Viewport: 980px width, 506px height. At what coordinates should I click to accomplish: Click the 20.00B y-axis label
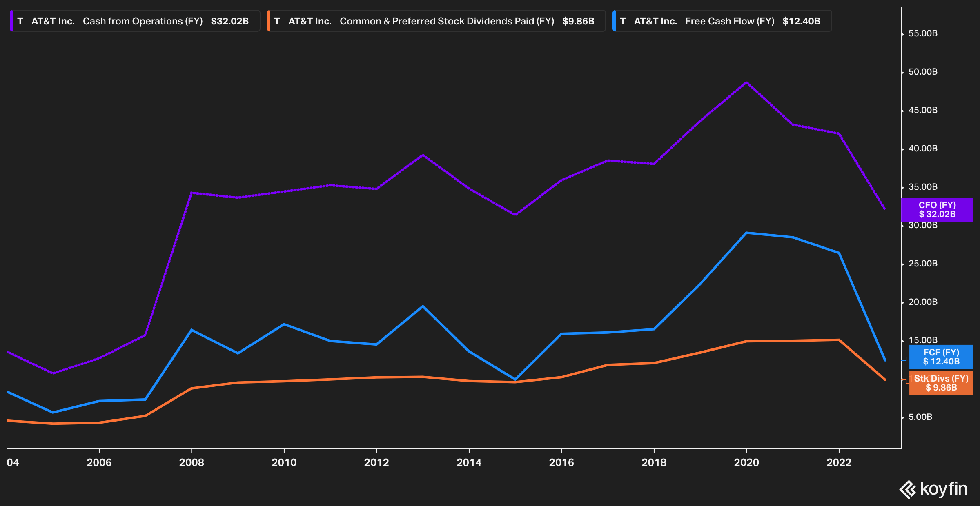pos(922,302)
